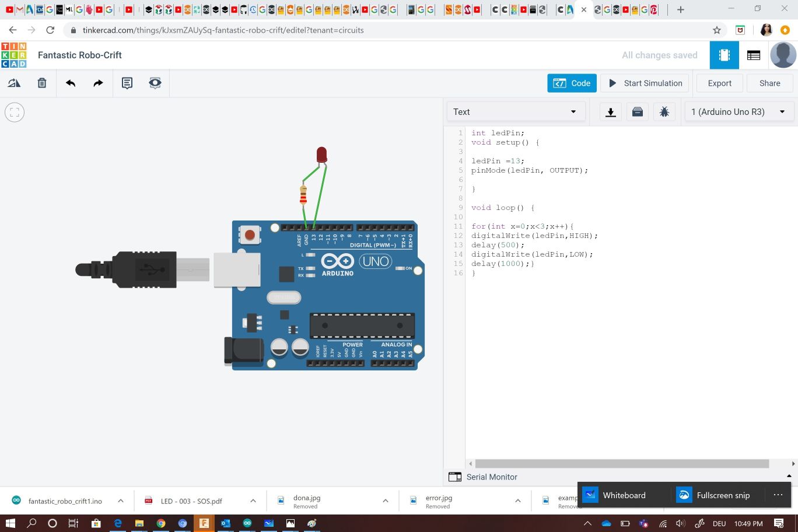Toggle notes visibility with the eye icon
This screenshot has height=532, width=798.
tap(155, 83)
